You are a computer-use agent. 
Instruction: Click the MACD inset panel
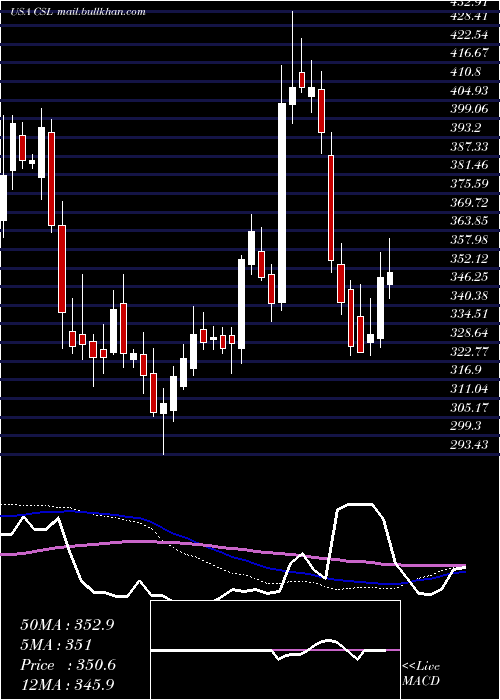tap(275, 650)
